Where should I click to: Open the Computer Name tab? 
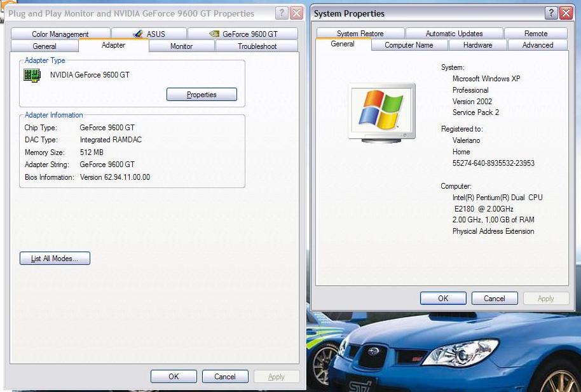click(x=409, y=45)
